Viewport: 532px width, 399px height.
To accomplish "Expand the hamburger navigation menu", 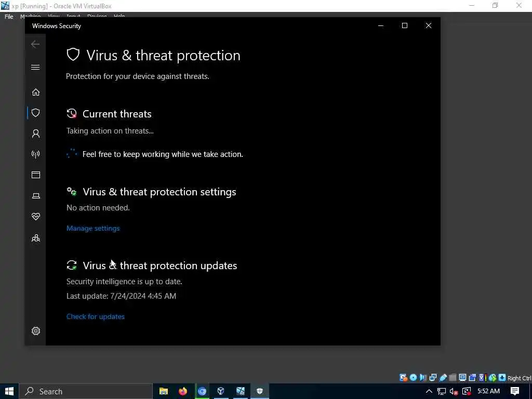I will (x=35, y=67).
